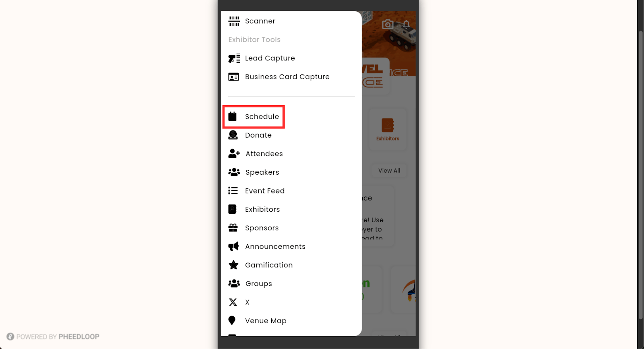Open the Donate icon entry
Screen dimensions: 644x349
pos(233,135)
